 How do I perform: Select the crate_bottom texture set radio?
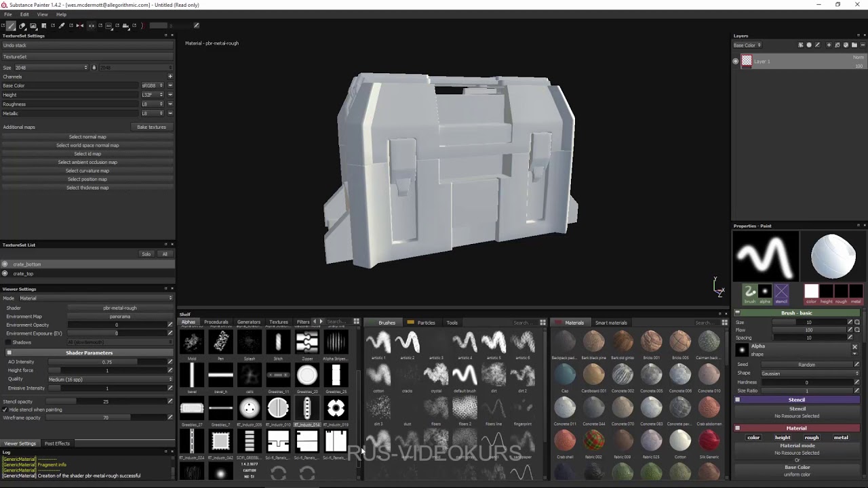[x=5, y=264]
